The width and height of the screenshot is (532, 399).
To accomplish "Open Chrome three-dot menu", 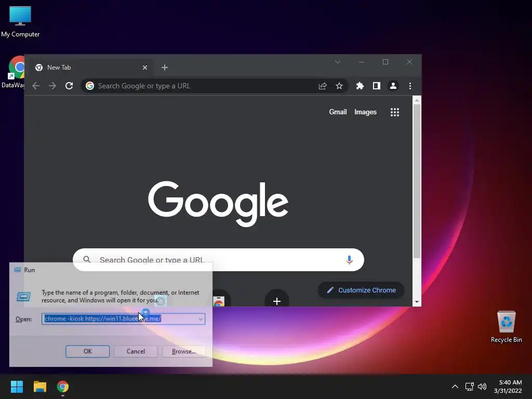I will tap(410, 86).
